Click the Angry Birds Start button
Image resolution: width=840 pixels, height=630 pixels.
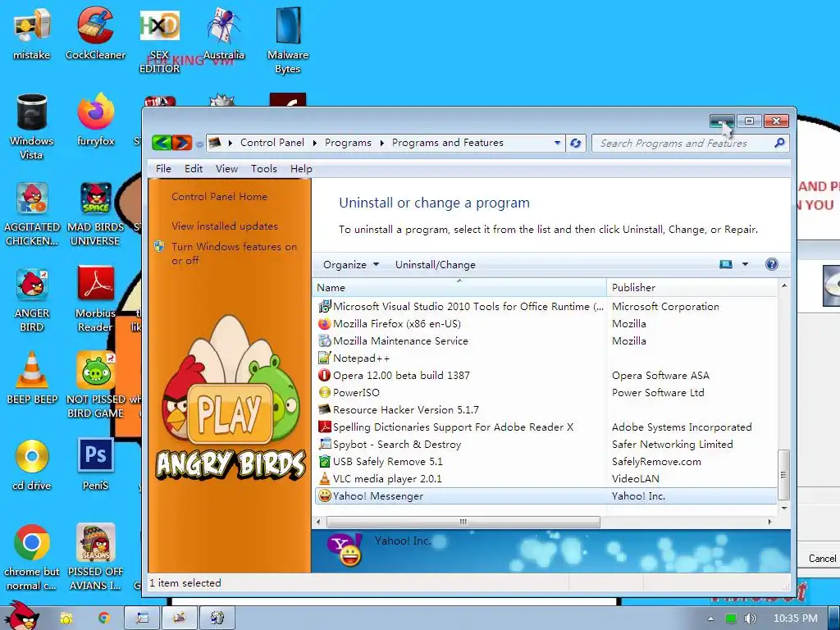pyautogui.click(x=21, y=615)
